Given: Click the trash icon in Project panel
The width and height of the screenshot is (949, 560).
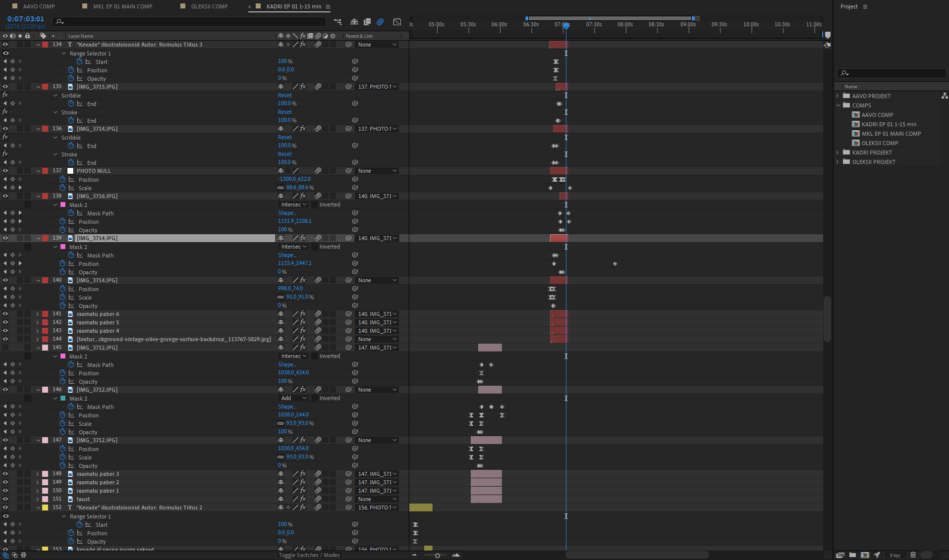Looking at the screenshot, I should 913,555.
